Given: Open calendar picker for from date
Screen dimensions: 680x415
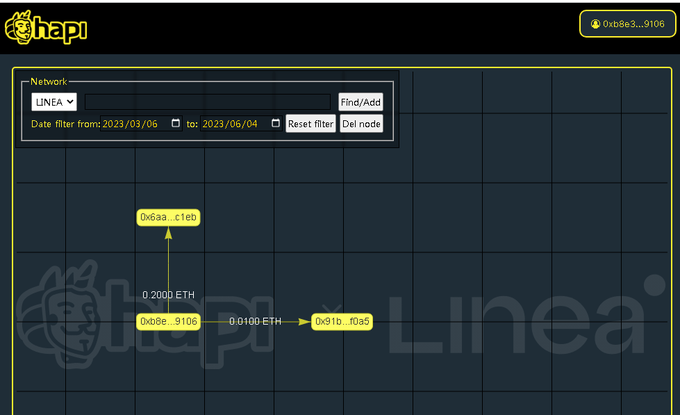Looking at the screenshot, I should point(176,123).
